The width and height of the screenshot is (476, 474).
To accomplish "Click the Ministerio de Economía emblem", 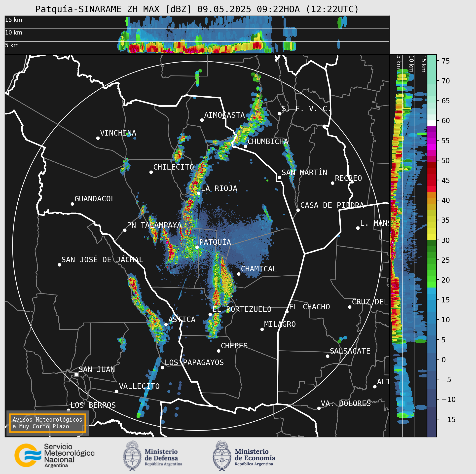I will tap(222, 456).
